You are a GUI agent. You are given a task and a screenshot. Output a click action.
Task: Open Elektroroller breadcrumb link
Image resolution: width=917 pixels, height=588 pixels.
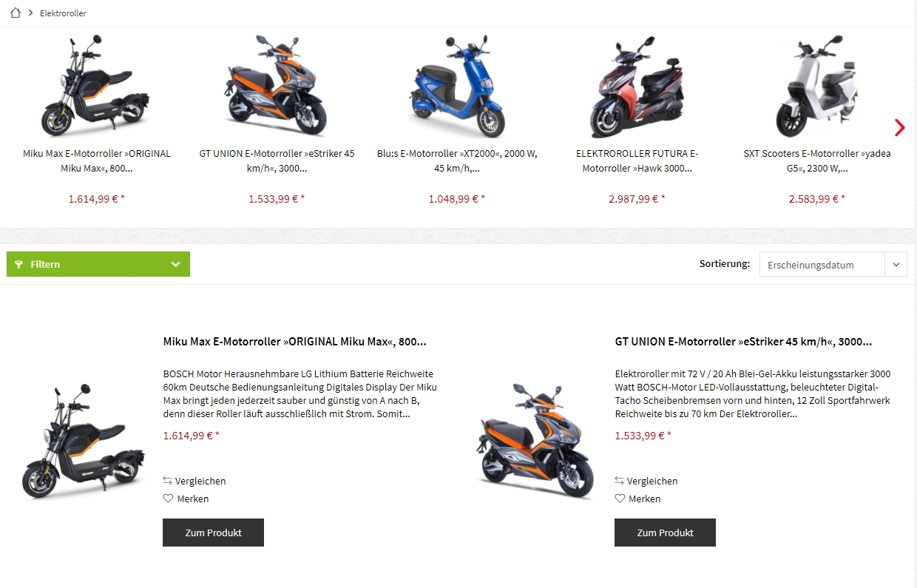pyautogui.click(x=63, y=13)
